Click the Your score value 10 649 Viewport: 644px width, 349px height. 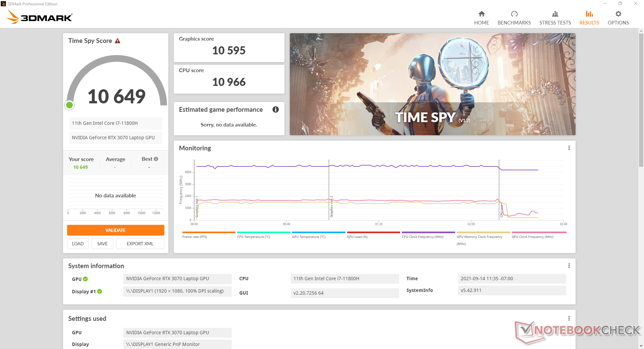click(x=80, y=167)
